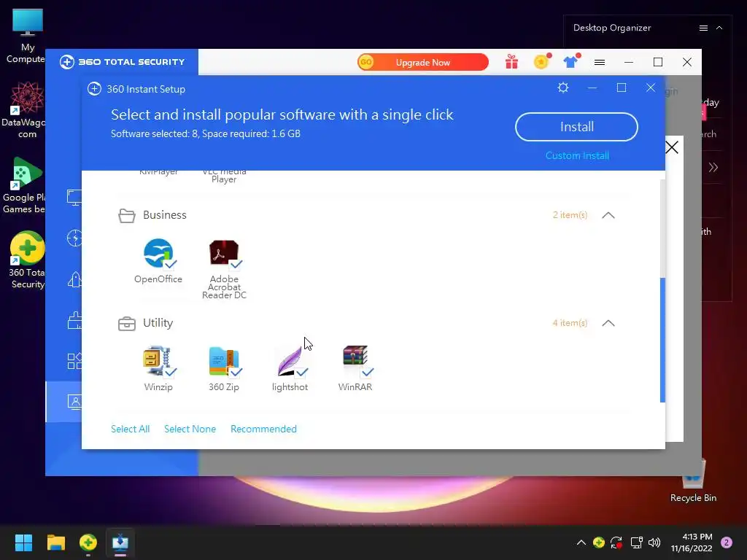The width and height of the screenshot is (747, 560).
Task: Open the notification center badge
Action: tap(727, 542)
